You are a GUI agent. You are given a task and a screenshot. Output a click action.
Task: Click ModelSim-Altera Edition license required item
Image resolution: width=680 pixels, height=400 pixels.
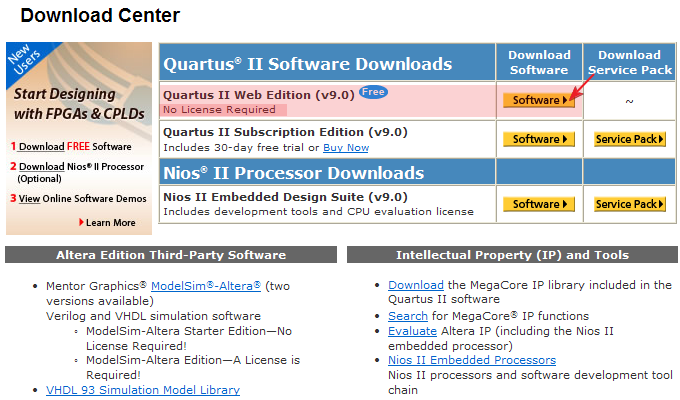click(x=193, y=367)
